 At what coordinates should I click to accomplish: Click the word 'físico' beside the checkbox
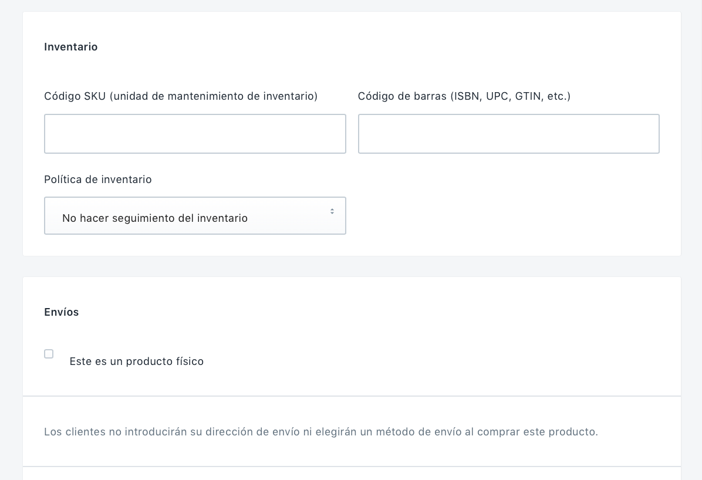[x=186, y=361]
